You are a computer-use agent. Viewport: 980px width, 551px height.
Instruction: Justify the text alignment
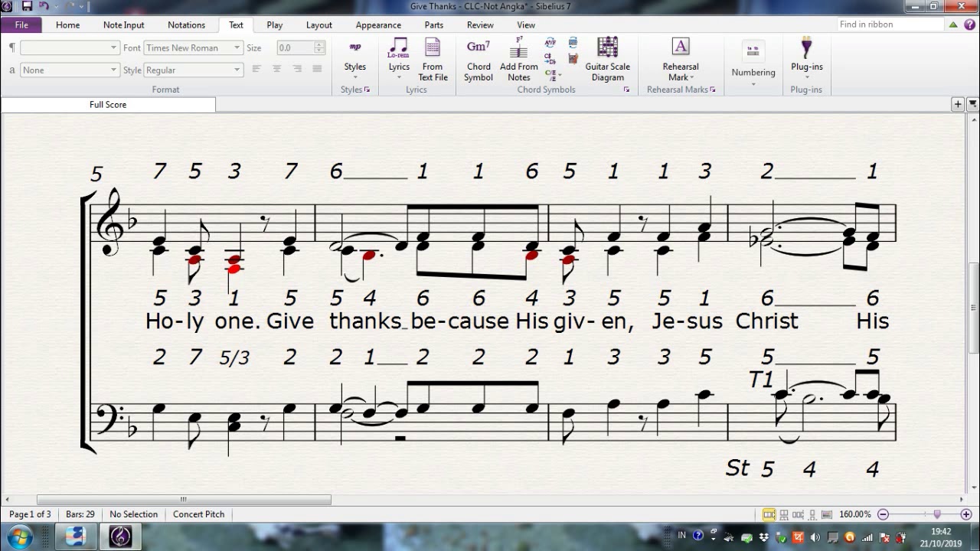click(317, 69)
